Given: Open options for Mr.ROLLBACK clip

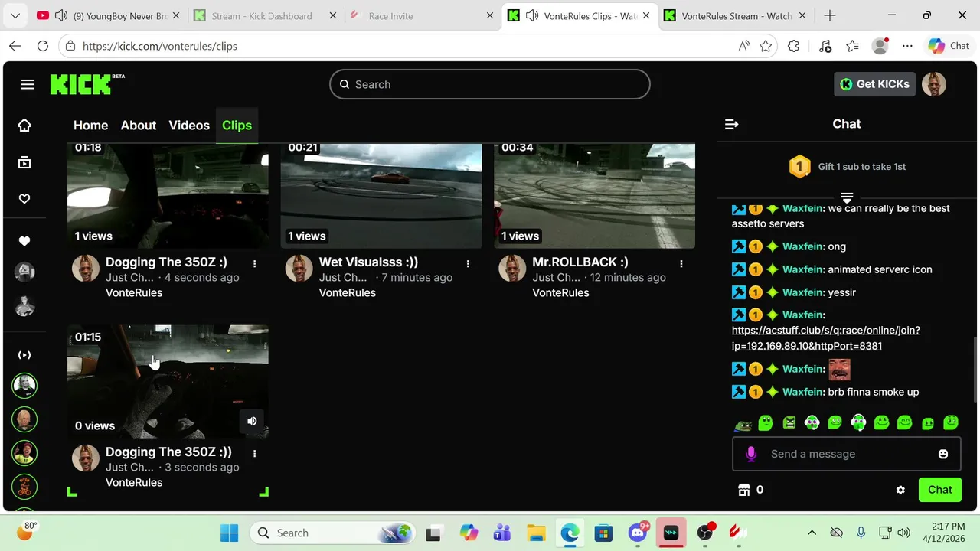Looking at the screenshot, I should tap(681, 263).
